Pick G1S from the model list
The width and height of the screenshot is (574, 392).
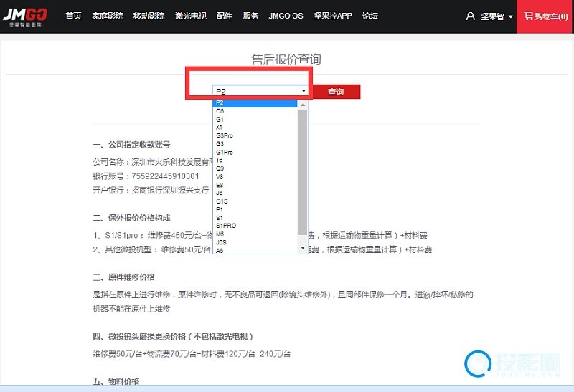coord(222,201)
